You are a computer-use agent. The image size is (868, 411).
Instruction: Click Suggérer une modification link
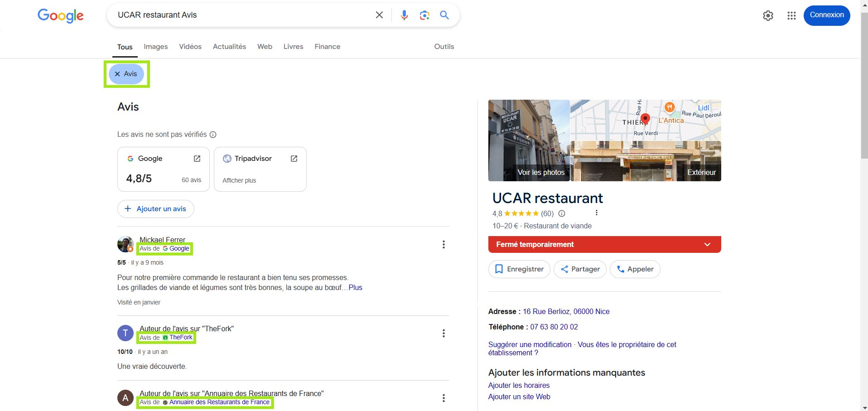pyautogui.click(x=530, y=345)
